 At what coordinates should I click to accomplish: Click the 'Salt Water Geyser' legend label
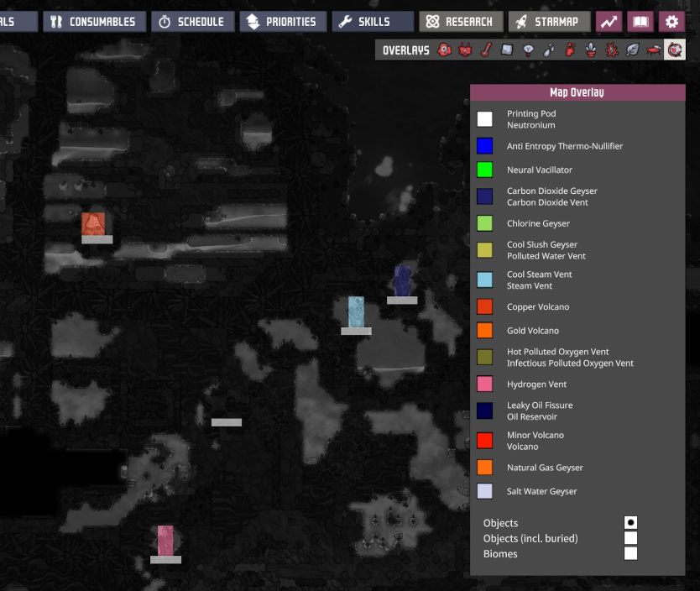click(541, 491)
